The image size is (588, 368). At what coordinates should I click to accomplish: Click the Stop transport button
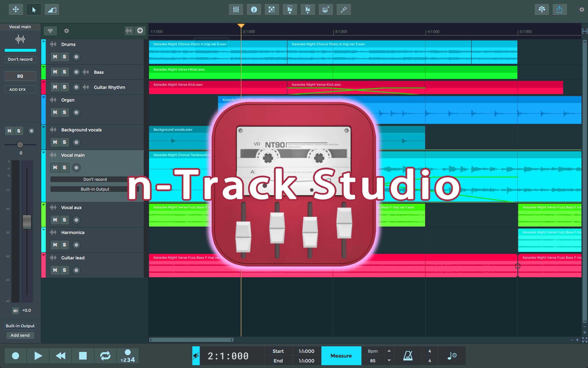point(83,356)
